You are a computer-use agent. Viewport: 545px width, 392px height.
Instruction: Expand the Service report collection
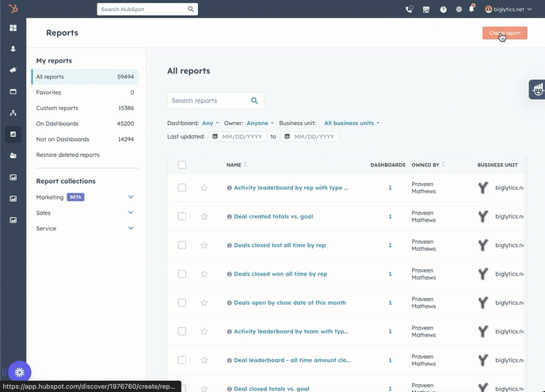[x=131, y=228]
